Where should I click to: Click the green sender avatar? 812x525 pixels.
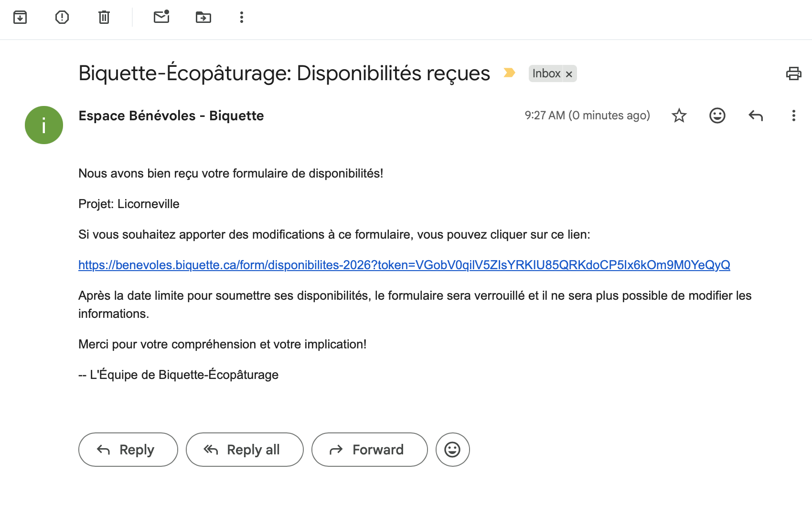44,125
